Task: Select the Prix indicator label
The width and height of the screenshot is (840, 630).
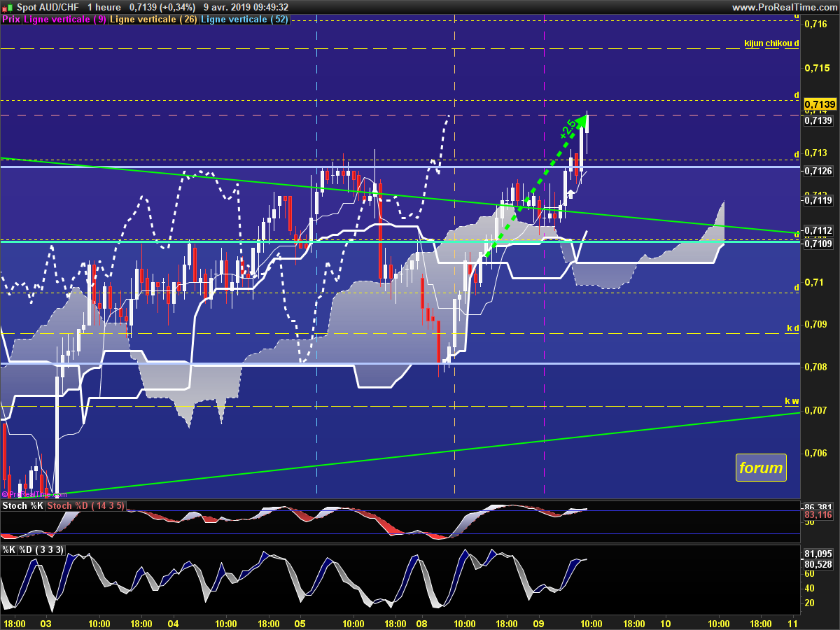Action: 11,20
